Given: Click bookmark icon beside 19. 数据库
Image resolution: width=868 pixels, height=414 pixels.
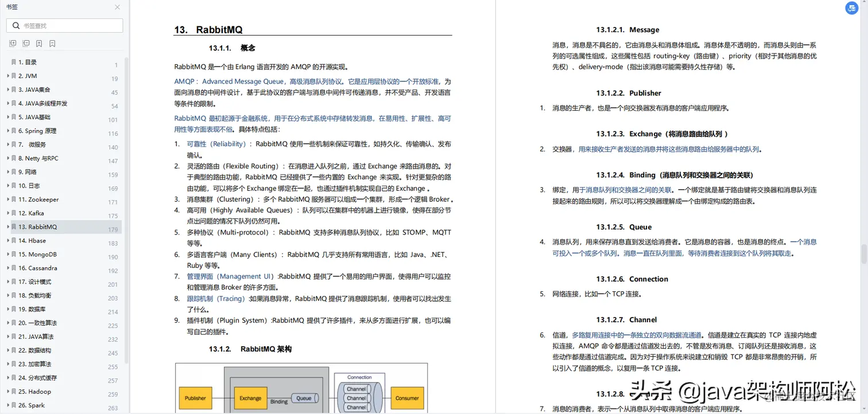Looking at the screenshot, I should coord(14,309).
